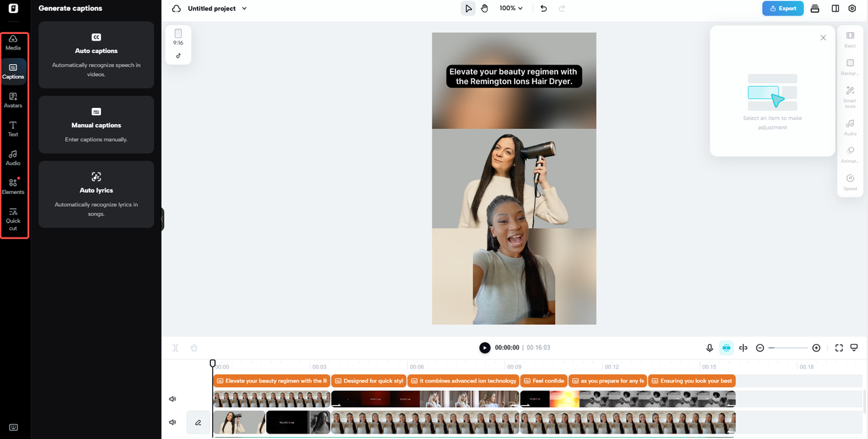Open the Speed properties tab
The image size is (868, 439).
point(850,182)
